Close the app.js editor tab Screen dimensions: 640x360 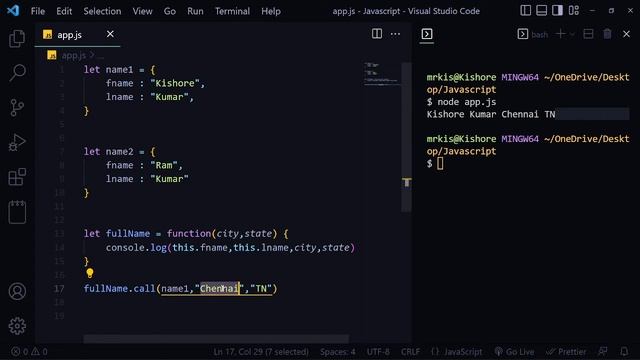click(110, 34)
